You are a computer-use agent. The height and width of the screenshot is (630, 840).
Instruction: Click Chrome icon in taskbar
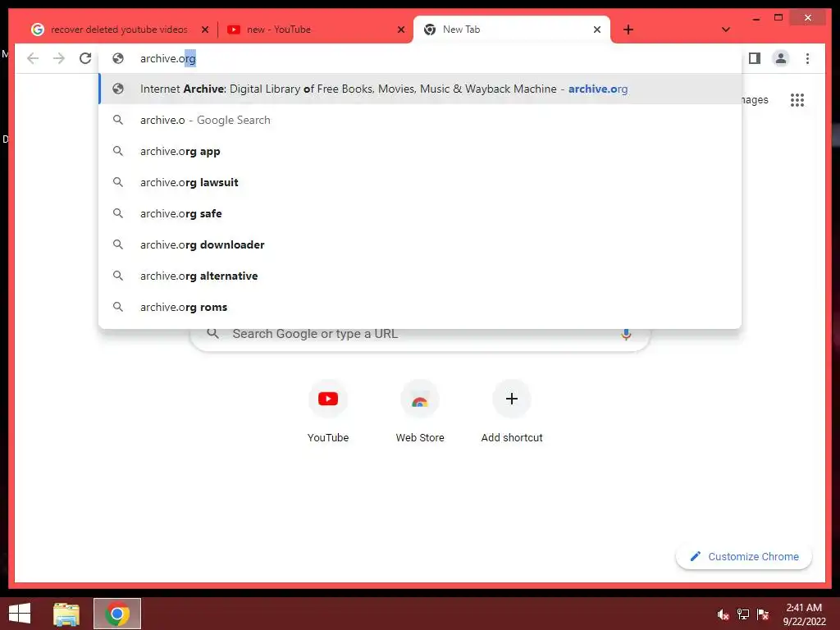pyautogui.click(x=117, y=614)
